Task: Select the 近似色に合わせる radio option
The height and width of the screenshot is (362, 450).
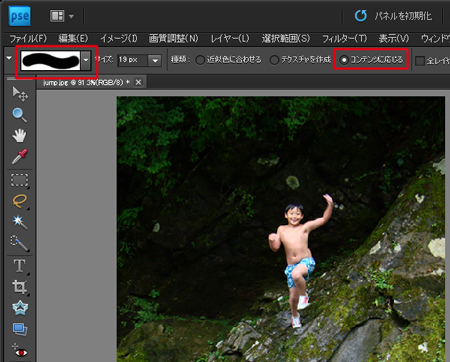Action: 229,60
